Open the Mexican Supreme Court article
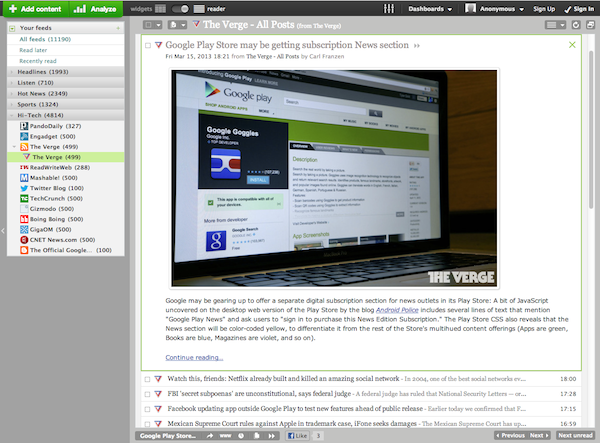The image size is (600, 443). [x=292, y=423]
